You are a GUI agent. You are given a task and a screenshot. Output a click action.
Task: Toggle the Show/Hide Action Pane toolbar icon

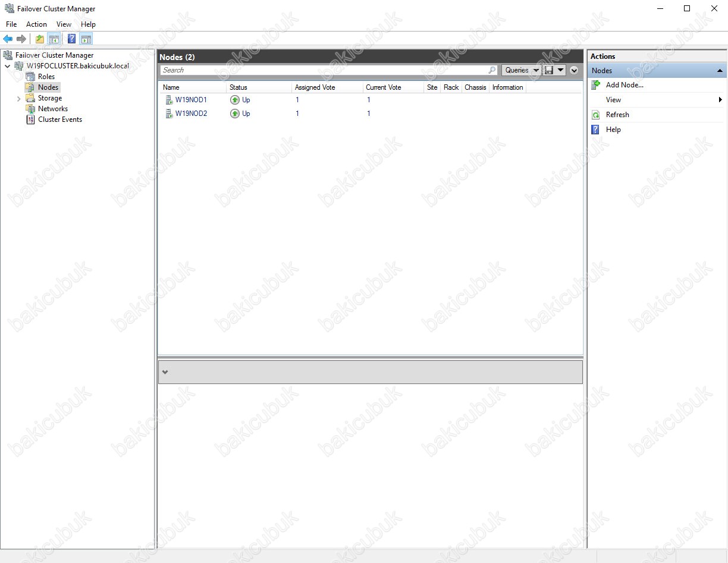pos(86,39)
